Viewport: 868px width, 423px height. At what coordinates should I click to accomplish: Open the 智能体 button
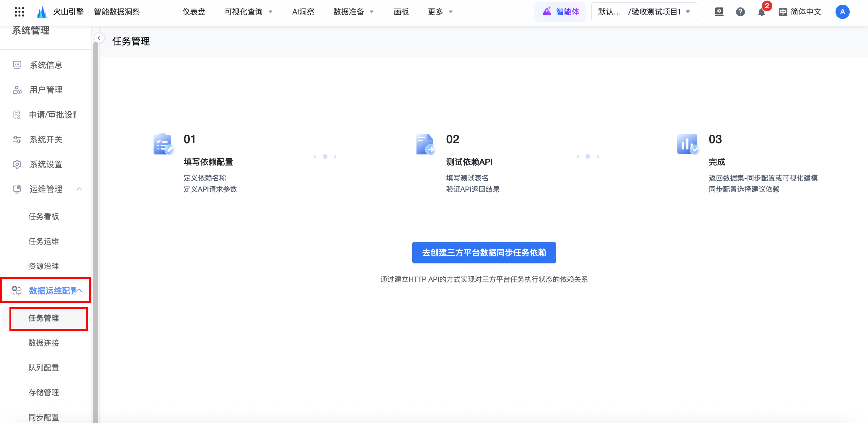click(560, 12)
